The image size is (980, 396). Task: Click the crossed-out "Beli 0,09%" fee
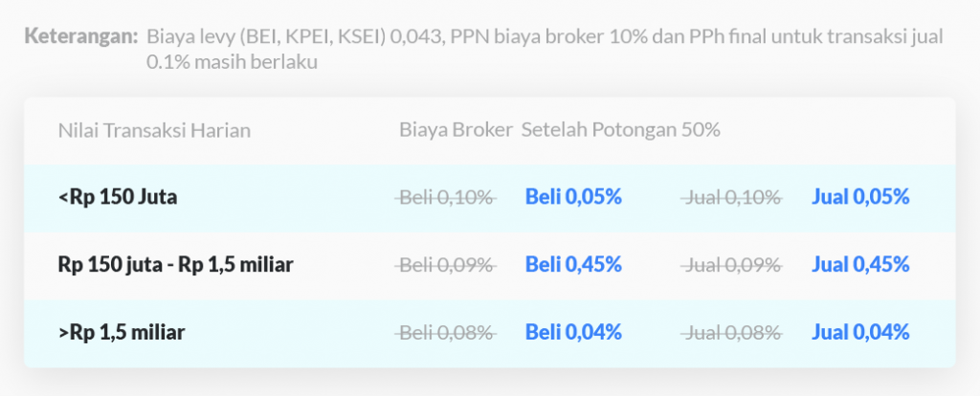[x=446, y=265]
